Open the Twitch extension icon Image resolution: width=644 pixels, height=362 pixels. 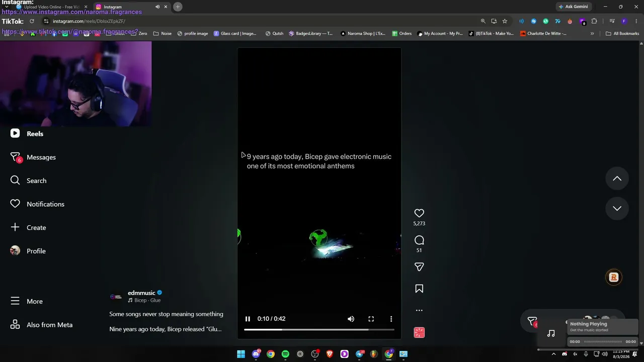[x=582, y=21]
